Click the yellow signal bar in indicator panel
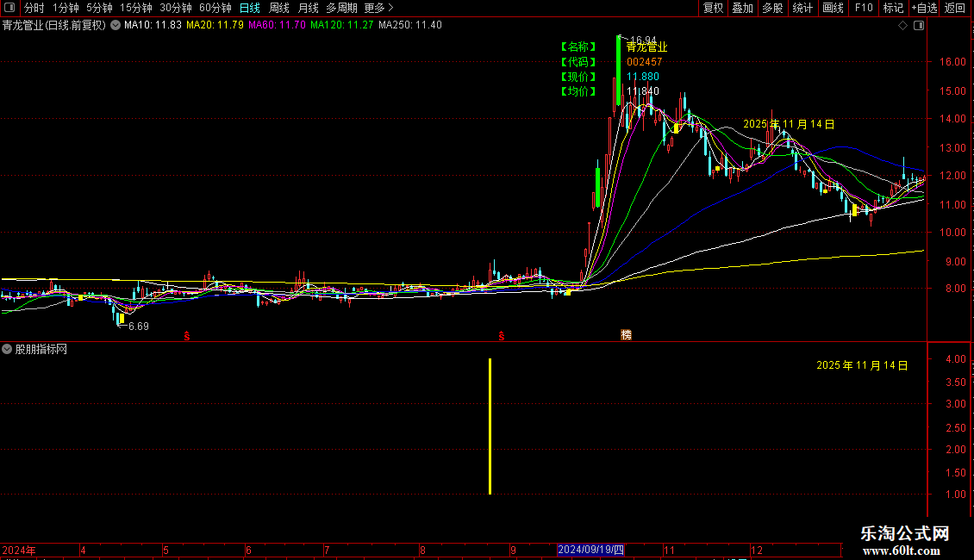 pyautogui.click(x=490, y=426)
